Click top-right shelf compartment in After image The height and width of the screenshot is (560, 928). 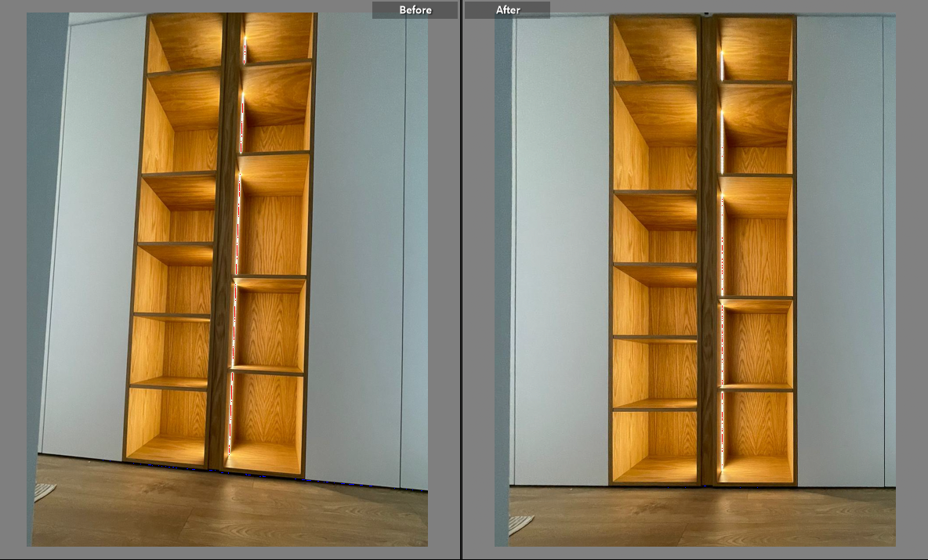click(756, 49)
